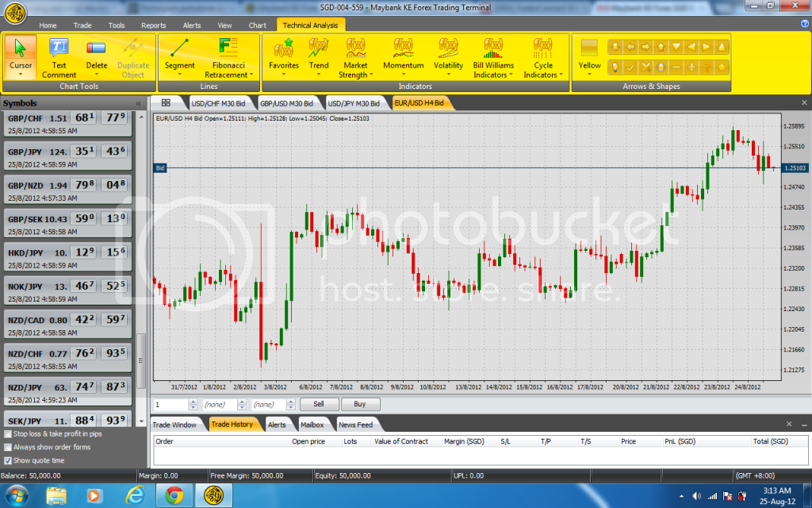Click the Buy button
The height and width of the screenshot is (508, 812).
click(x=360, y=404)
